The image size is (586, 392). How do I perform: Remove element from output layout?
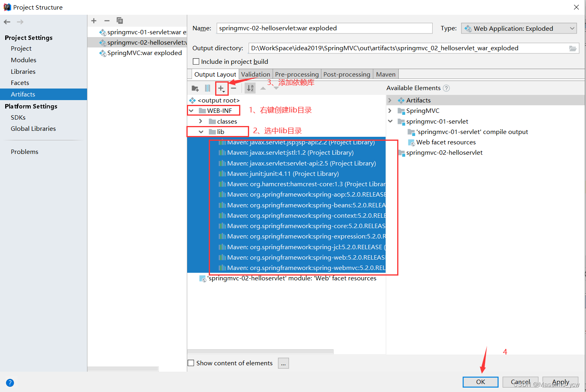click(234, 88)
